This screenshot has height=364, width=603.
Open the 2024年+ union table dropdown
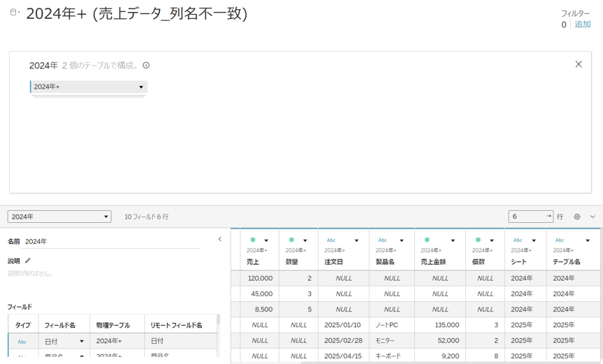(141, 87)
